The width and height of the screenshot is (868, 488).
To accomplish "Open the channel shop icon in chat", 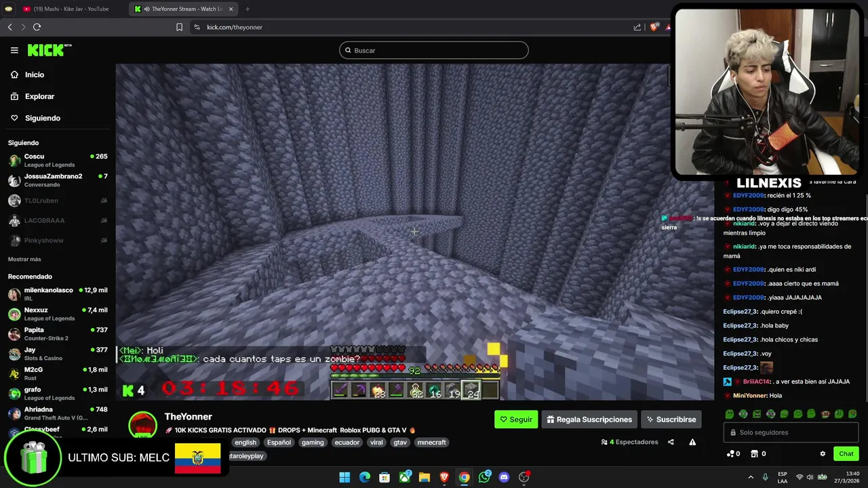I will [x=757, y=454].
